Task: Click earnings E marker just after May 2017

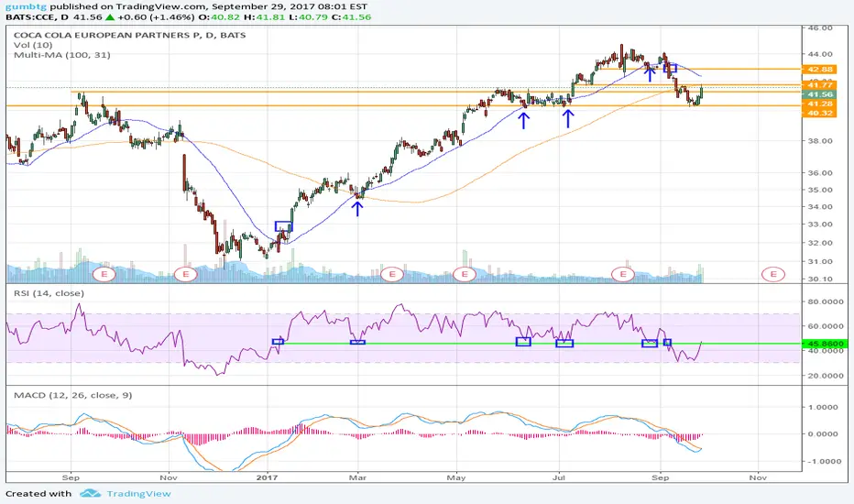Action: coord(465,274)
